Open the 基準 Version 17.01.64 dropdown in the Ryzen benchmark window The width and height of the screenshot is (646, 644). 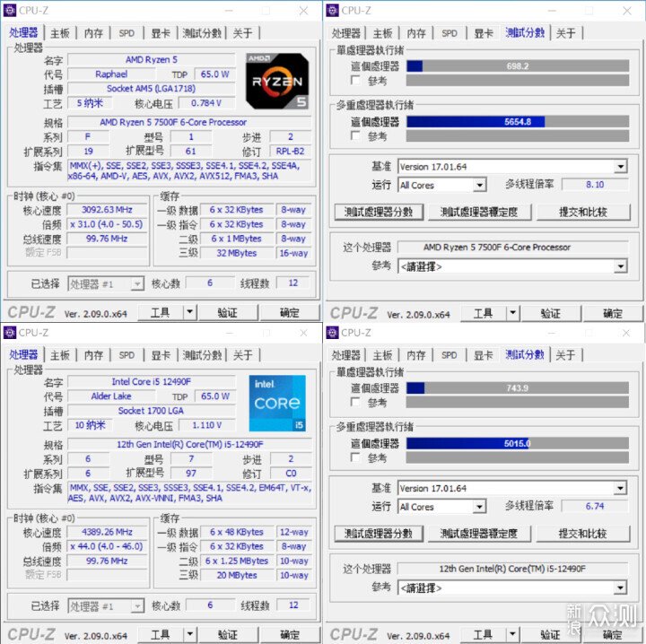(x=621, y=167)
